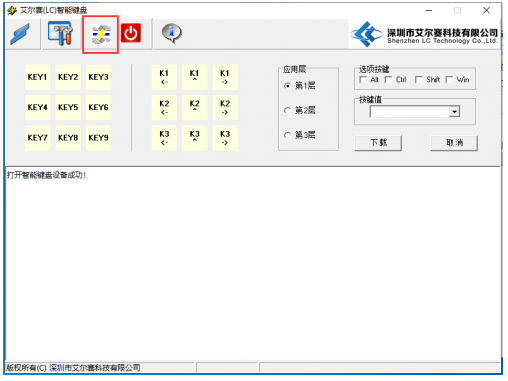The height and width of the screenshot is (381, 508).
Task: Enable the Shift modifier checkbox
Action: point(419,80)
